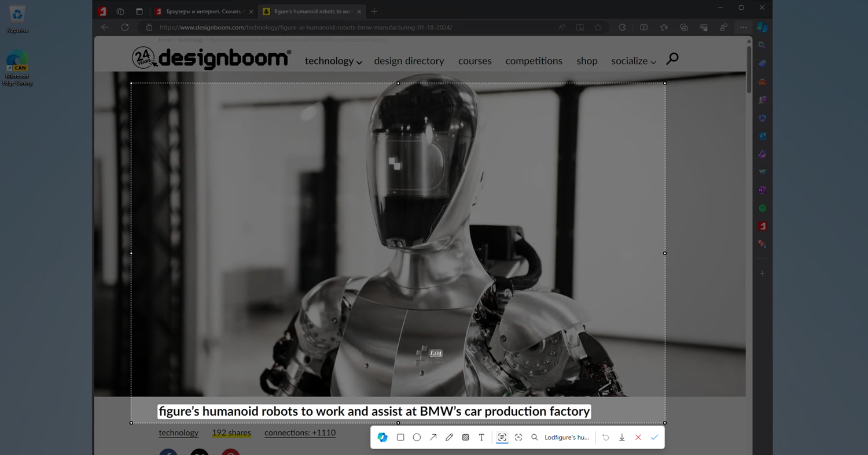Select the figure's humanoid robots tab

coord(311,12)
